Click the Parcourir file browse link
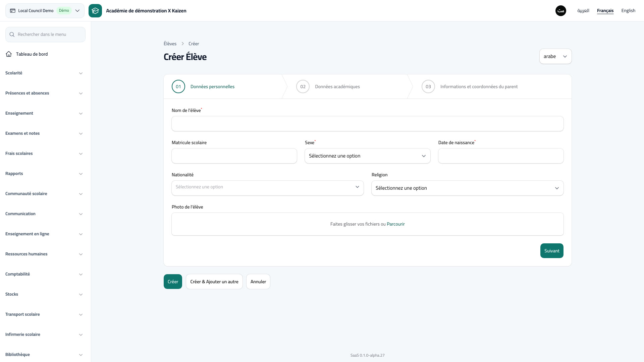Screen dimensions: 644x362 click(396, 224)
